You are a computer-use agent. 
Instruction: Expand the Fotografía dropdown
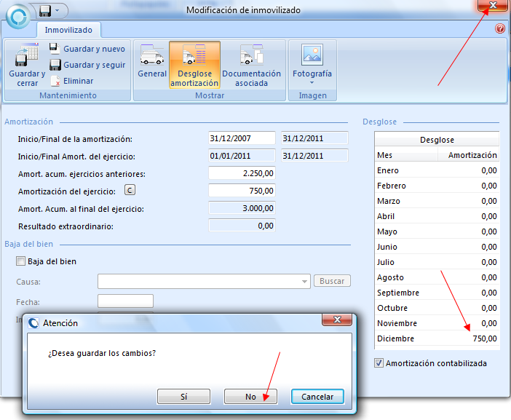[x=312, y=82]
